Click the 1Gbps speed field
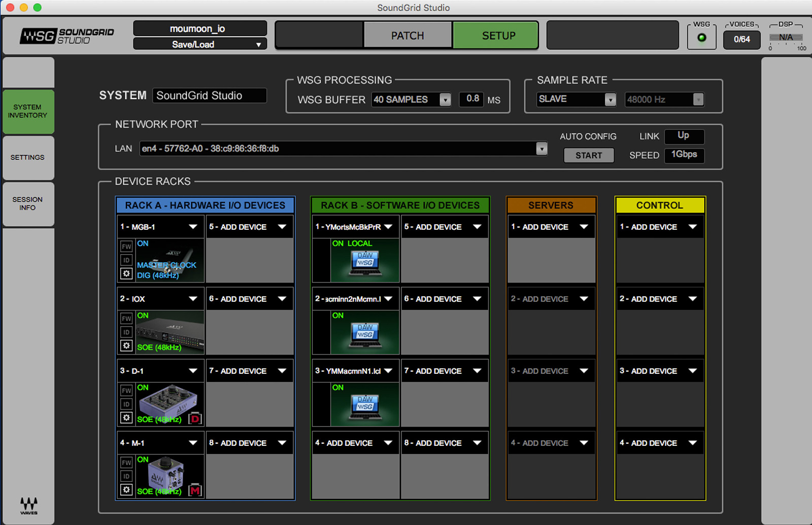 pos(684,155)
